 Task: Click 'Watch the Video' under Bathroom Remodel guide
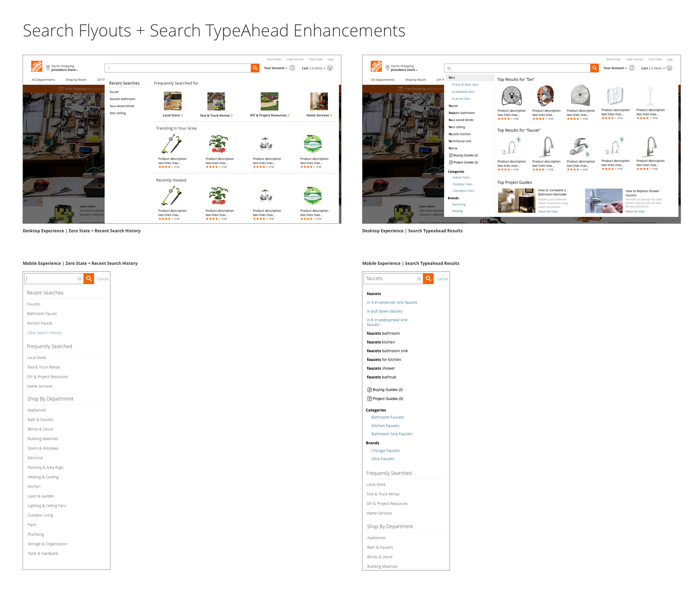click(x=548, y=212)
